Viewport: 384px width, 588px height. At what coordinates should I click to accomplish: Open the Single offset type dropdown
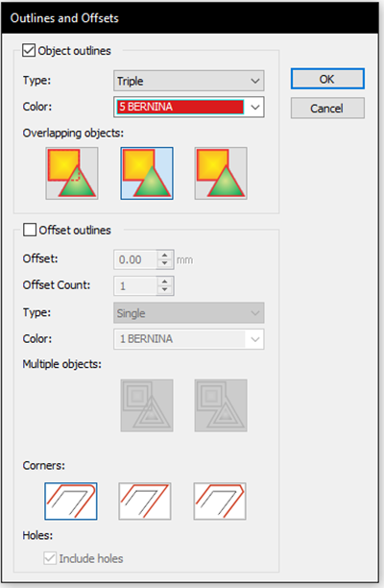[x=189, y=313]
